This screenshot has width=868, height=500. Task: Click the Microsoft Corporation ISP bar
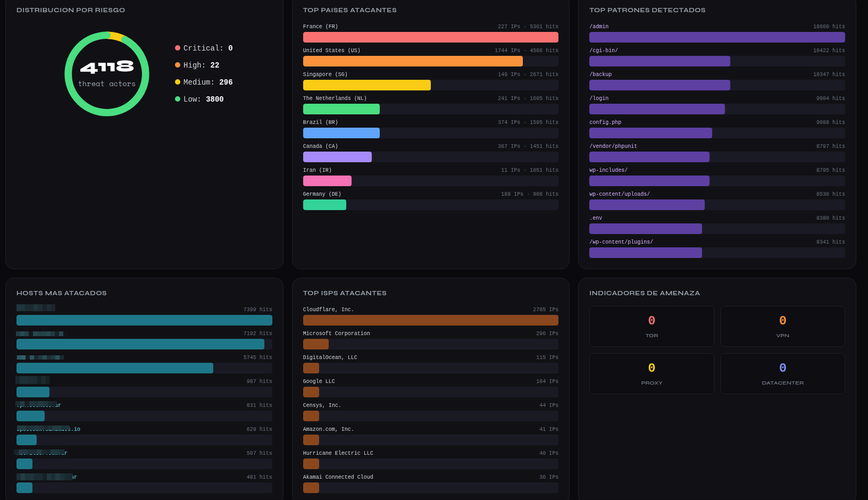click(x=316, y=344)
